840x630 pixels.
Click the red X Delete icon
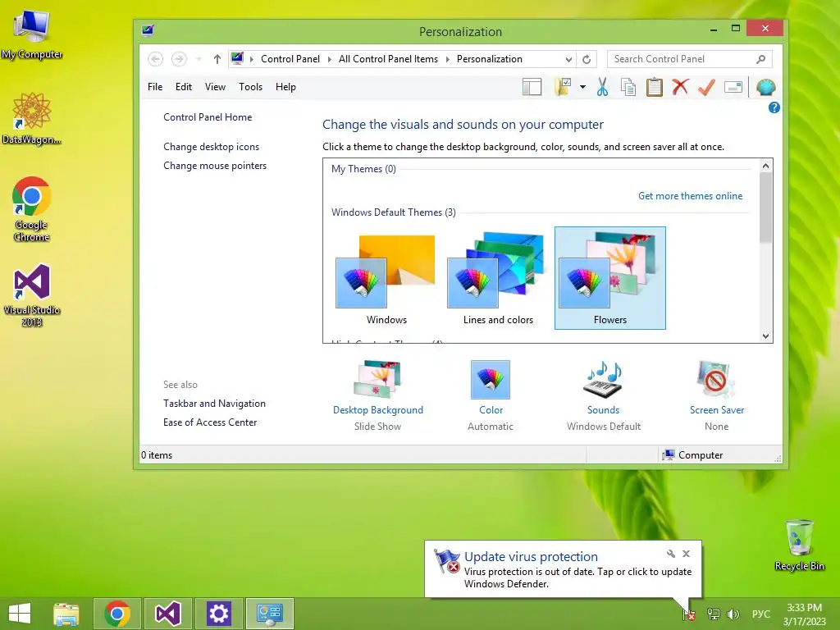(x=680, y=87)
